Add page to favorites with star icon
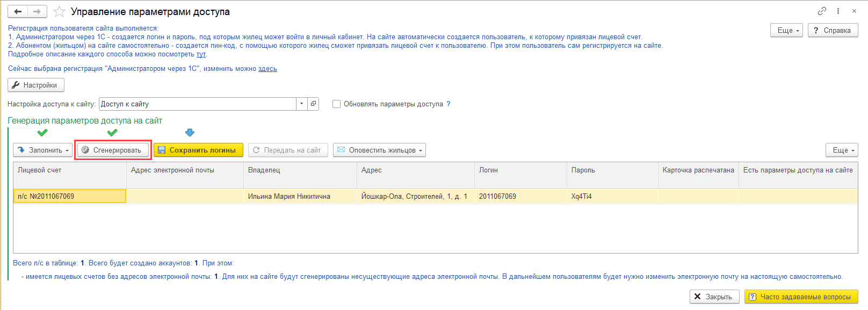Viewport: 868px width, 310px height. [60, 11]
